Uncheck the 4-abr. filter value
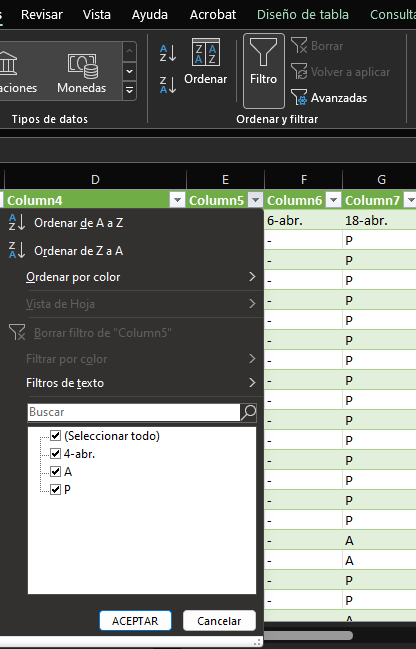 coord(55,454)
